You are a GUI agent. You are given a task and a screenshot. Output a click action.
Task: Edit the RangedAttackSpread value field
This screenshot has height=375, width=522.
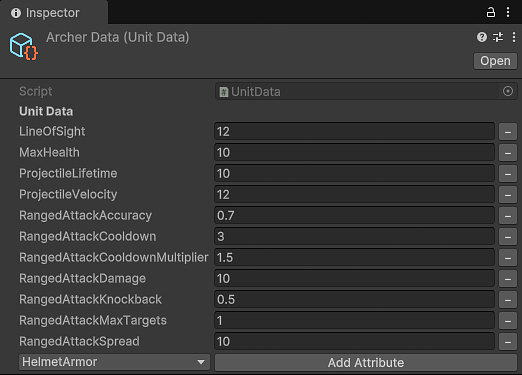pyautogui.click(x=354, y=341)
